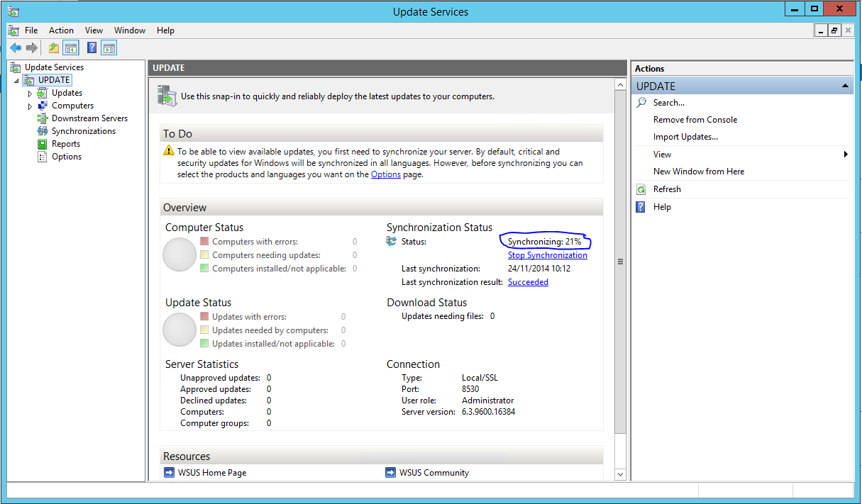Click the UPDATE server icon in the tree
Viewport: 862px width, 504px height.
click(x=29, y=80)
